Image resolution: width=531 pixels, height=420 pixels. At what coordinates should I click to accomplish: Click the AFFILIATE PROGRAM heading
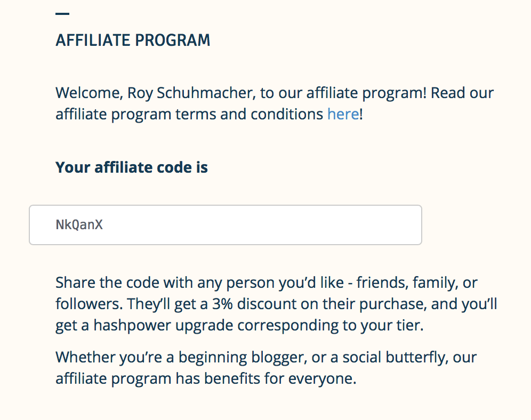[x=133, y=41]
